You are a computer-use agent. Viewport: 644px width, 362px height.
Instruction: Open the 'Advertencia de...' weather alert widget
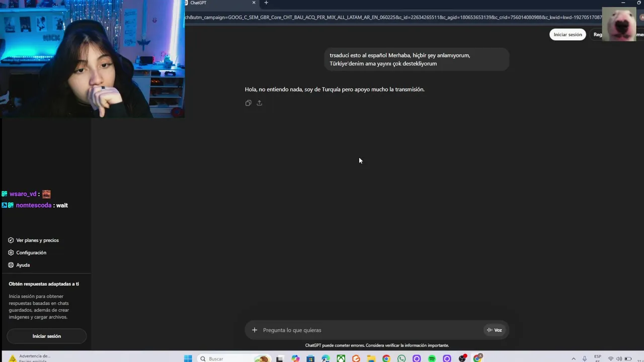[x=30, y=358]
